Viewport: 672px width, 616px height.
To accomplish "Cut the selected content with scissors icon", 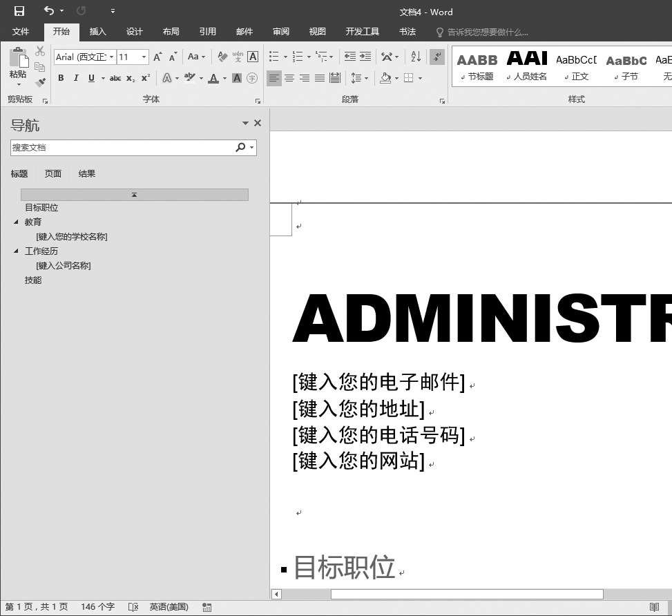I will click(40, 51).
